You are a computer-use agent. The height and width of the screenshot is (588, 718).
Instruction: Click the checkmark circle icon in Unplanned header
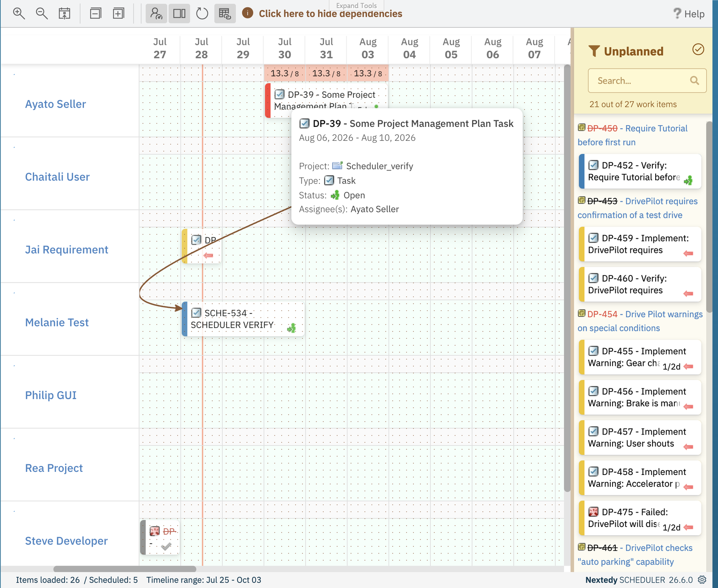[698, 49]
